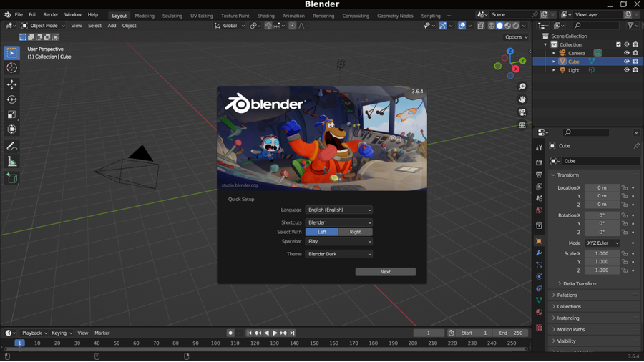Select the Measure tool
The width and height of the screenshot is (644, 362).
[11, 162]
